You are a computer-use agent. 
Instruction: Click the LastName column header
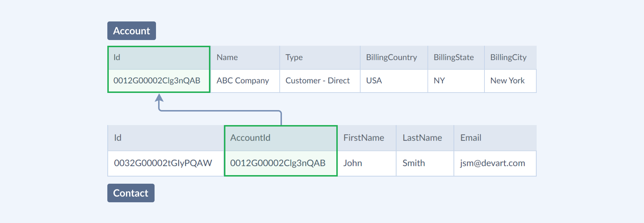click(425, 138)
